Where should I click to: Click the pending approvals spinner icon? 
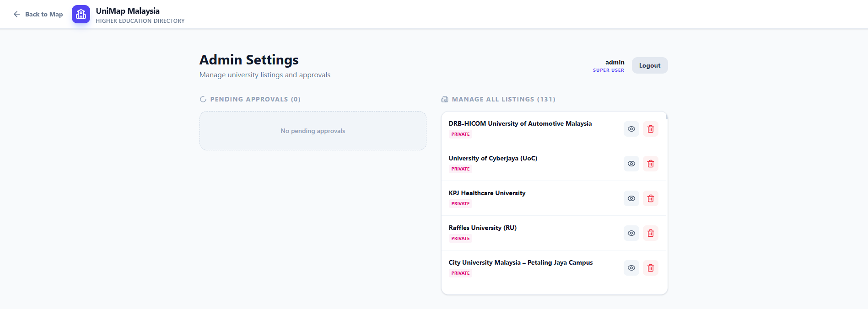pyautogui.click(x=203, y=99)
